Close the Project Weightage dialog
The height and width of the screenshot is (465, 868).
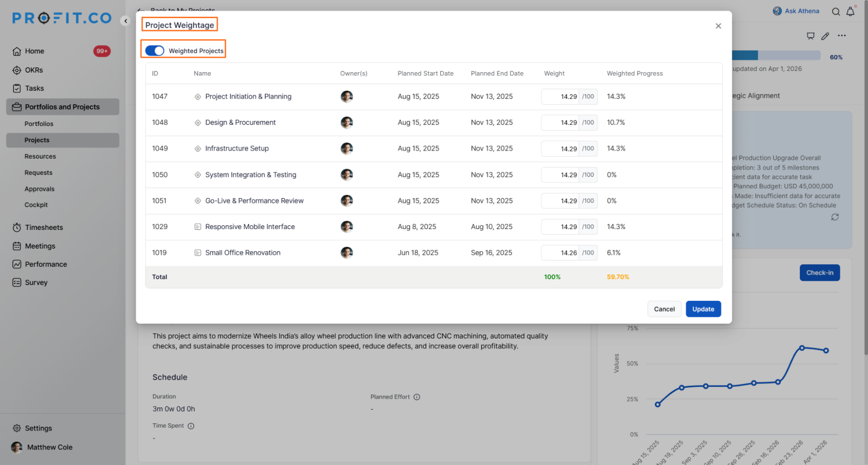point(718,26)
